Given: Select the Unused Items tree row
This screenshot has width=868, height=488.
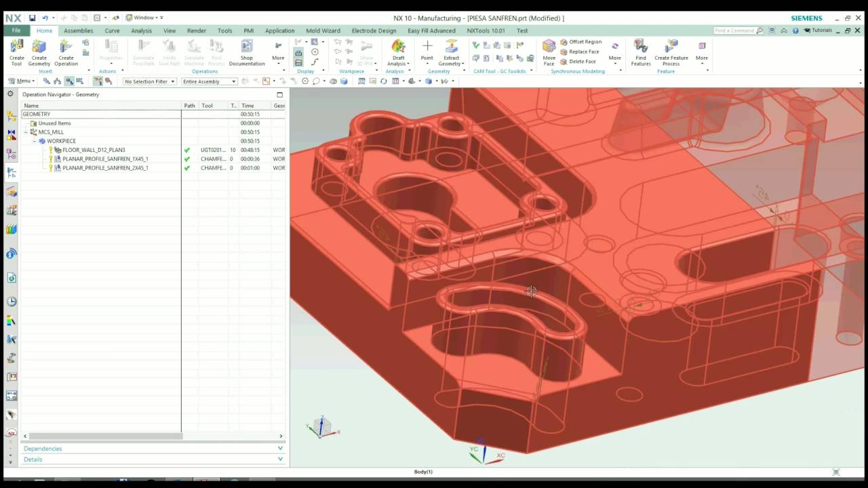Looking at the screenshot, I should [x=54, y=123].
